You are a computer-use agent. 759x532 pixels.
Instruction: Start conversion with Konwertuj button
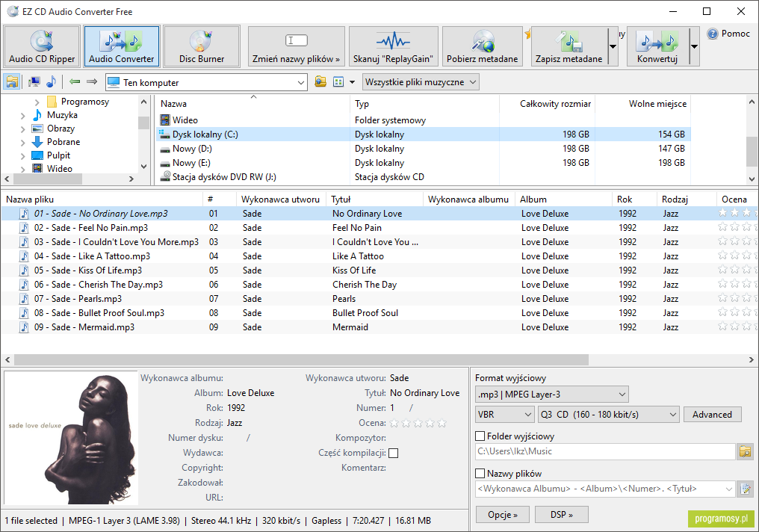click(x=657, y=46)
